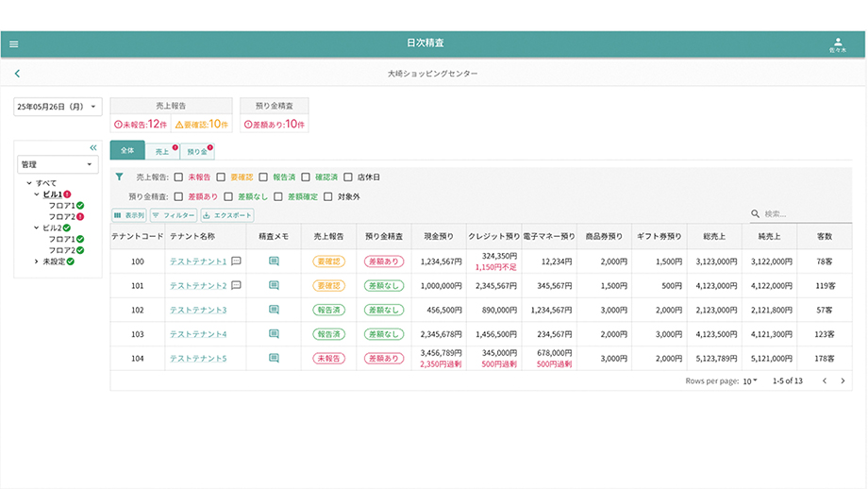Go to next page of table
Screen dimensions: 868x489
[843, 380]
